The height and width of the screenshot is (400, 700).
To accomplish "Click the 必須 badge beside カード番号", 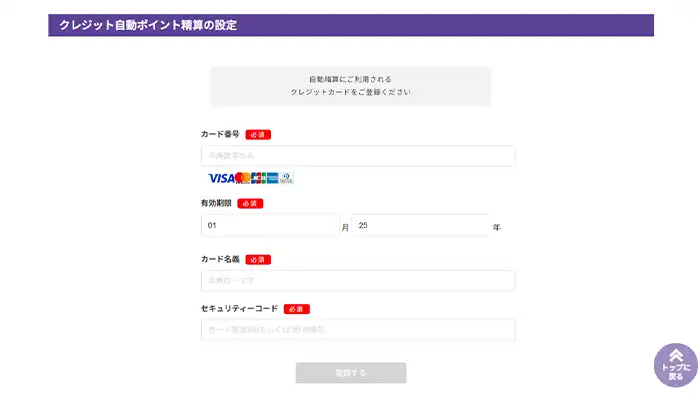I will click(258, 134).
